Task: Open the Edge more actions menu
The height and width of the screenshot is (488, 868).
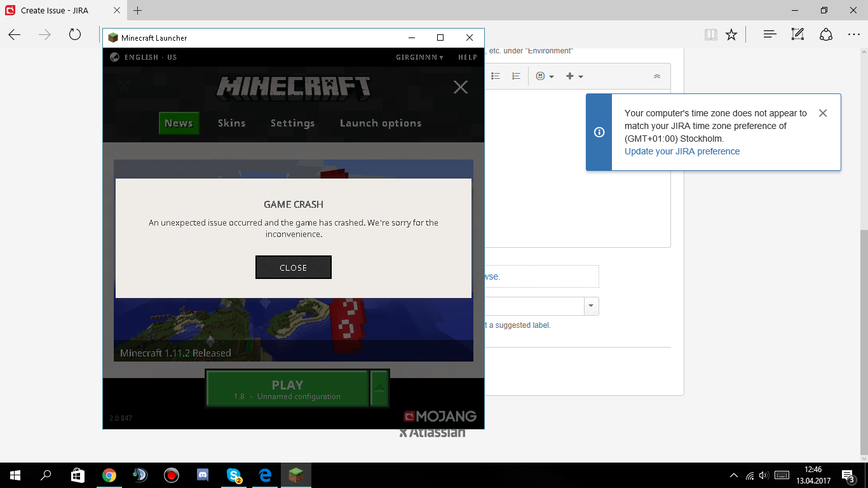Action: coord(854,34)
